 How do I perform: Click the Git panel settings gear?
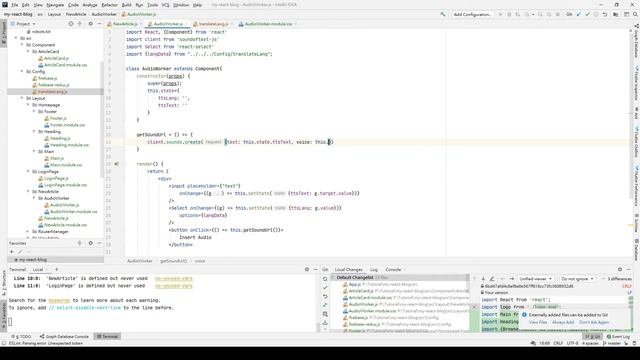[620, 269]
